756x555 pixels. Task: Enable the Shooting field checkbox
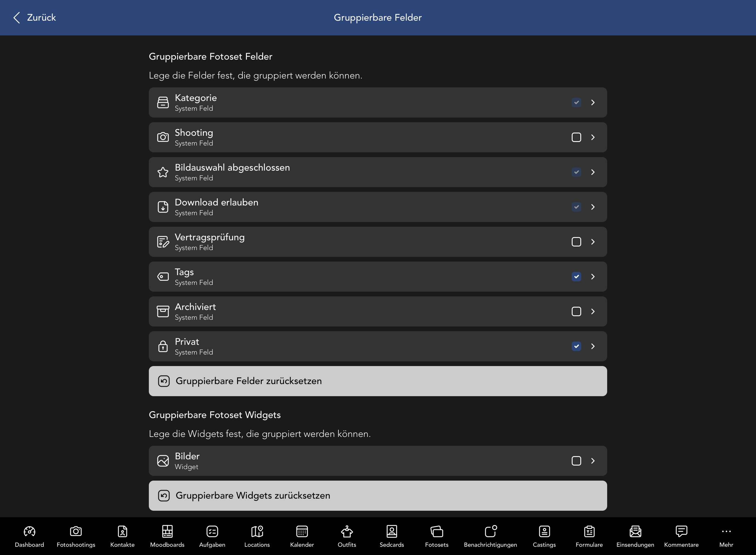[576, 137]
